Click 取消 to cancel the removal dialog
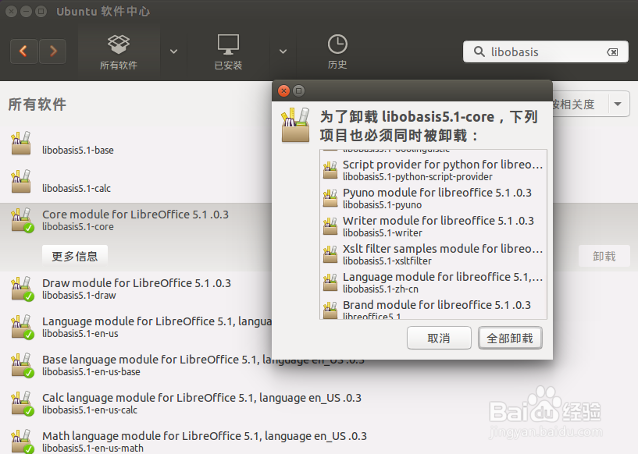This screenshot has width=638, height=454. 439,338
